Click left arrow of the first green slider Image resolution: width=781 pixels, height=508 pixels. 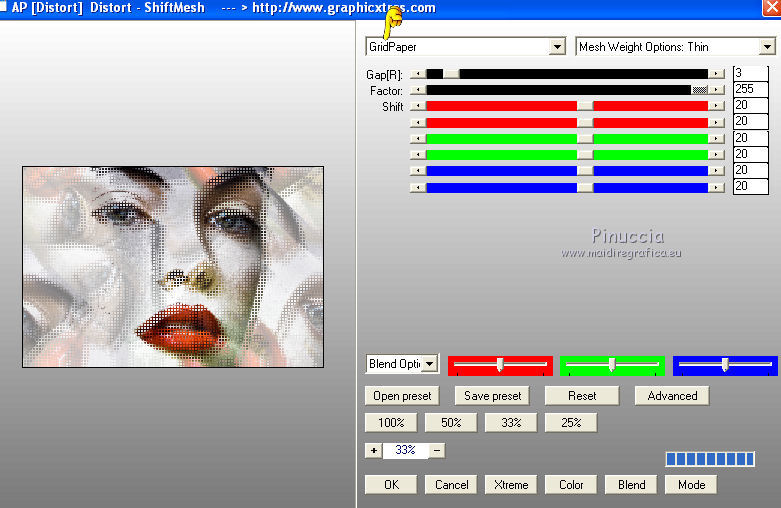pos(418,138)
